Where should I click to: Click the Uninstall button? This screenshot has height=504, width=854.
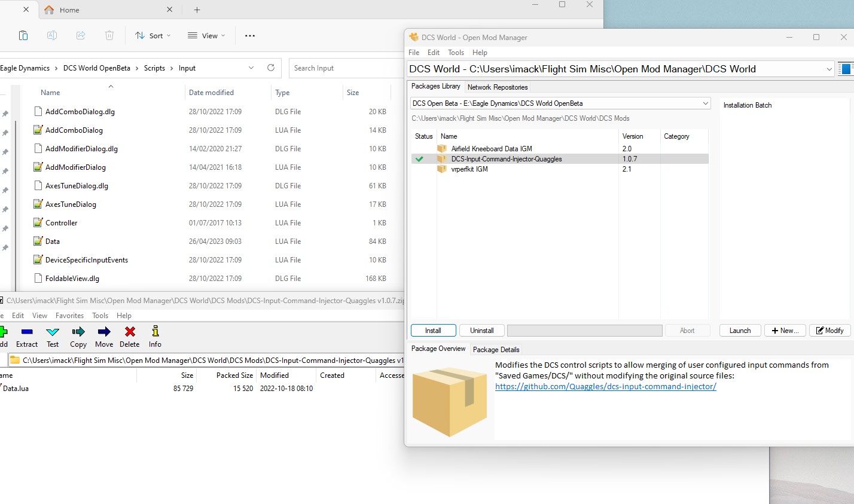[x=482, y=331]
